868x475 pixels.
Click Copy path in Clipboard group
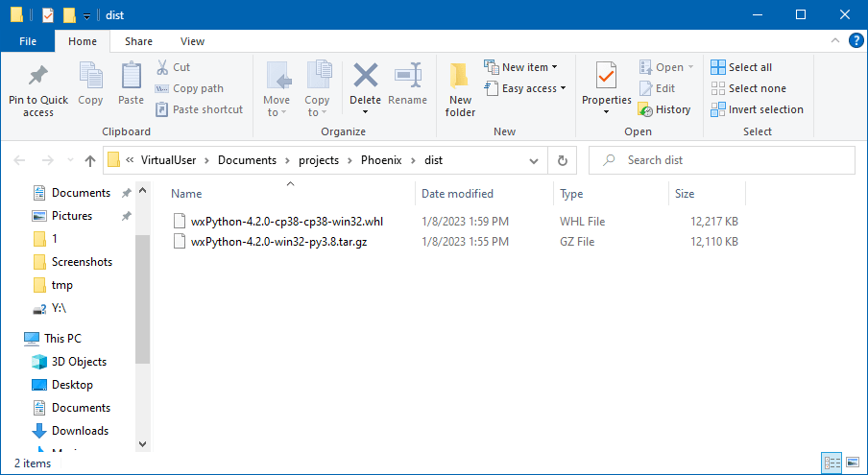click(x=189, y=88)
